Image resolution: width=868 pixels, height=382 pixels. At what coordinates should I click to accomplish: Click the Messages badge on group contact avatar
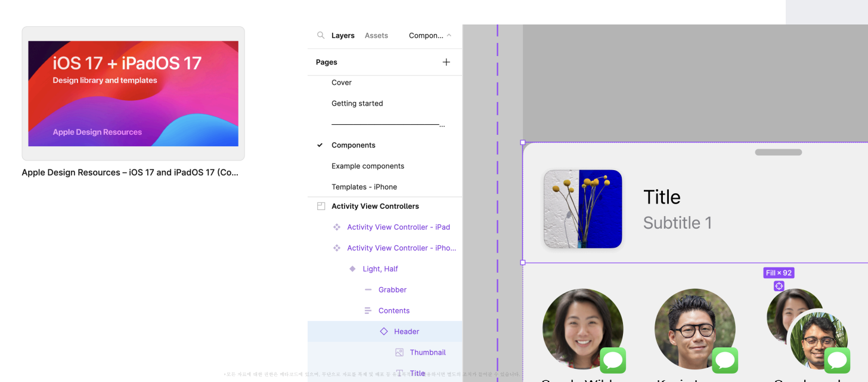coord(837,361)
